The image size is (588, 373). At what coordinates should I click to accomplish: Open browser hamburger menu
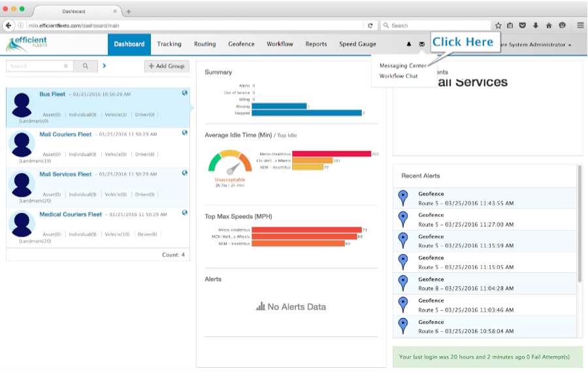pyautogui.click(x=580, y=25)
